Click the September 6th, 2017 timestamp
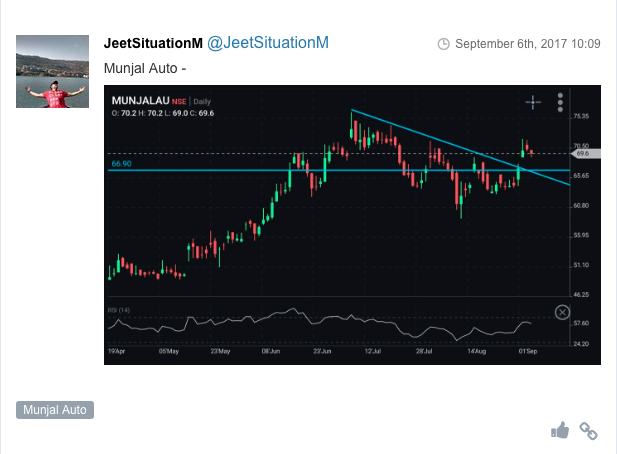617x454 pixels. (x=528, y=44)
